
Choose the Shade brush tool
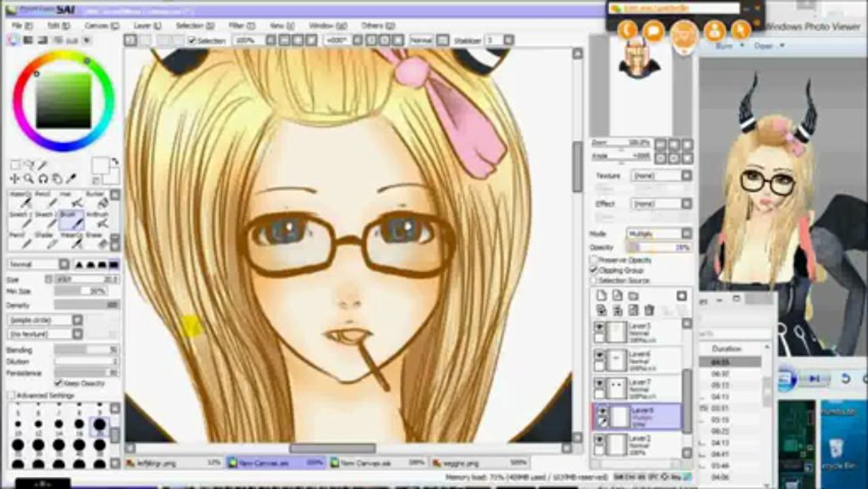coord(46,241)
